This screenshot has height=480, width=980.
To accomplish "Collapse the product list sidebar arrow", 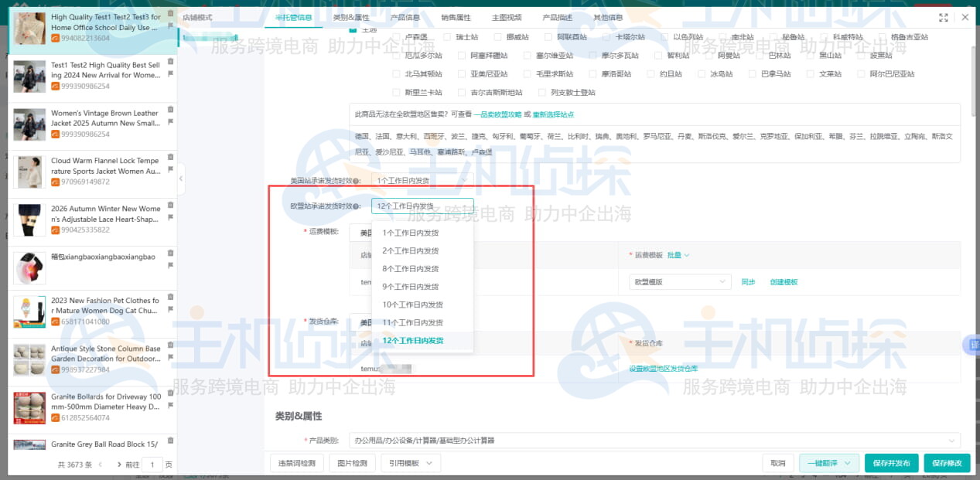I will (x=180, y=179).
